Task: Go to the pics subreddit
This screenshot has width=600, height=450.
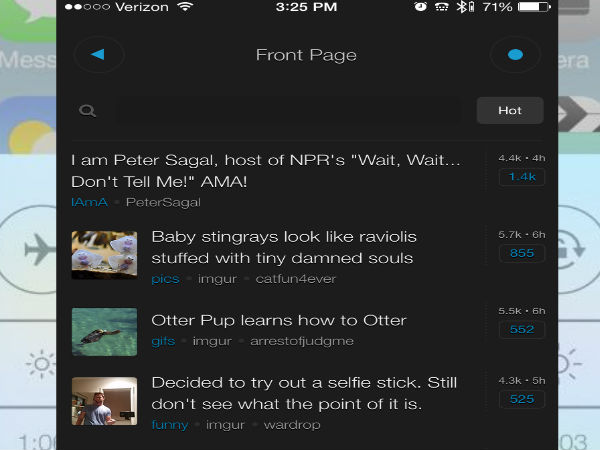Action: [165, 279]
